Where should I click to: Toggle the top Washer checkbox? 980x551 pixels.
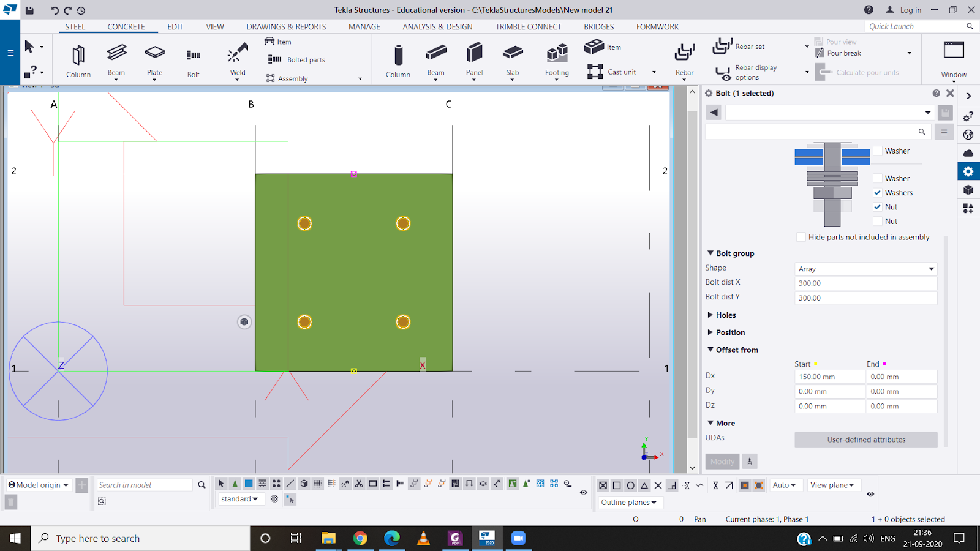pos(878,151)
